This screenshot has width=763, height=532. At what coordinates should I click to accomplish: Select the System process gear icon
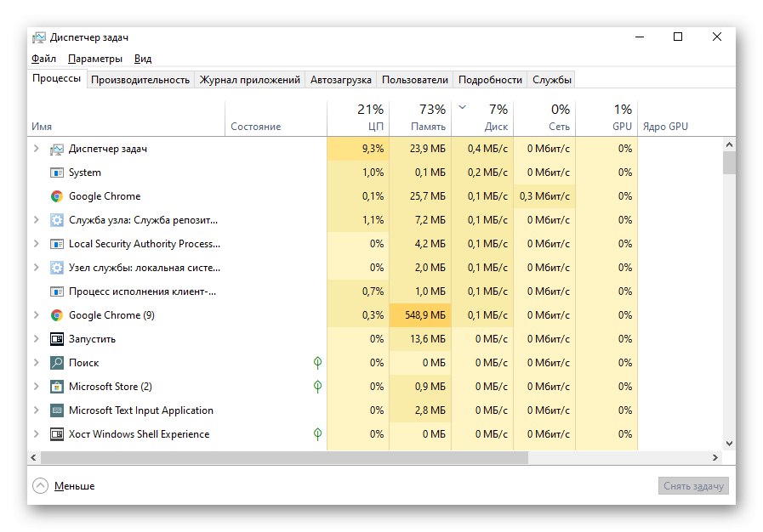click(55, 172)
